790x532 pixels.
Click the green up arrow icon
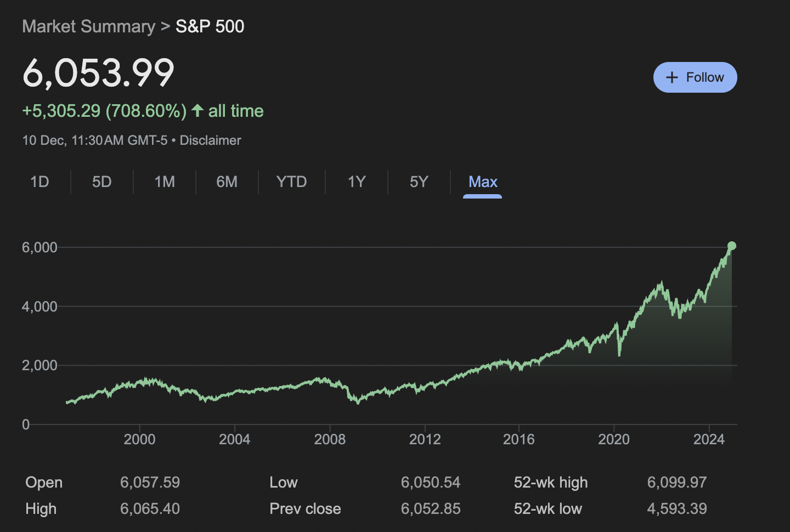(x=198, y=111)
